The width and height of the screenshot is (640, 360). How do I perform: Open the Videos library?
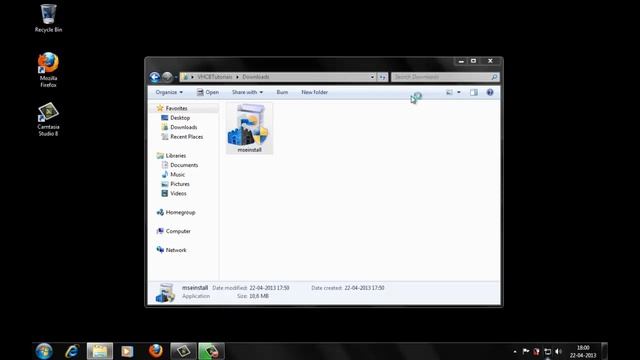point(178,193)
